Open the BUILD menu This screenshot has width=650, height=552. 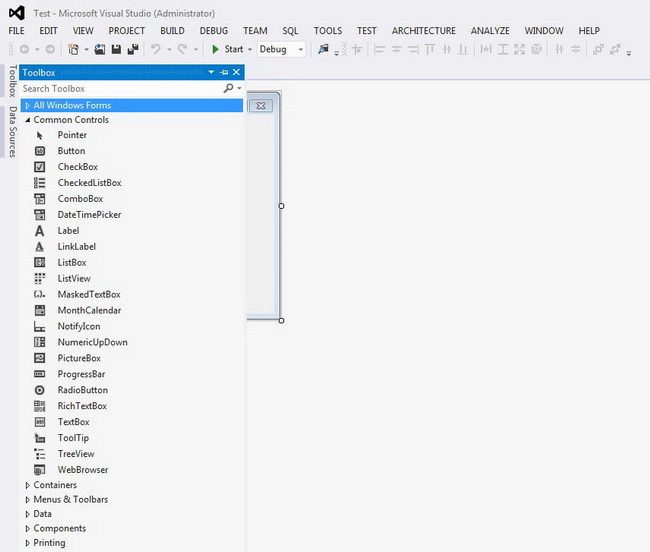[172, 31]
